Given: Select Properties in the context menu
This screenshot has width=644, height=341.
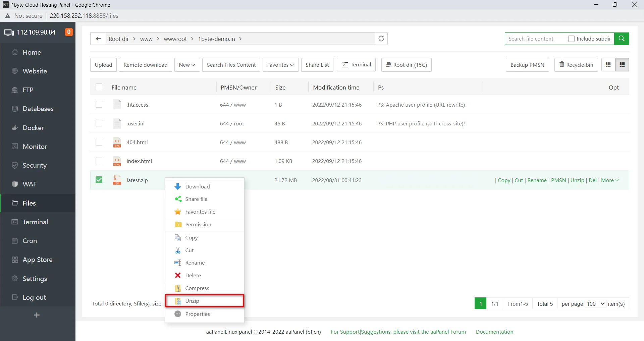Looking at the screenshot, I should (197, 314).
